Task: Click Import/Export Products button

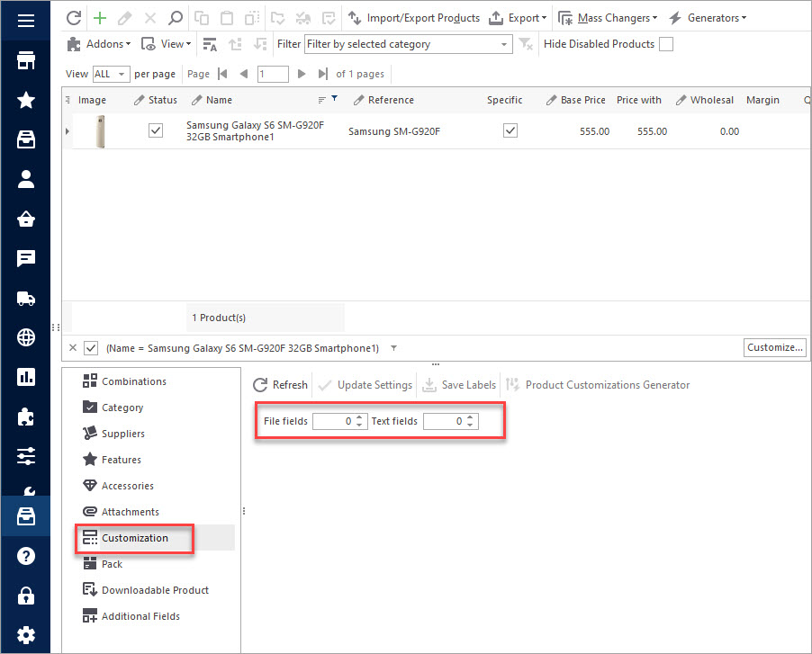Action: click(x=414, y=18)
